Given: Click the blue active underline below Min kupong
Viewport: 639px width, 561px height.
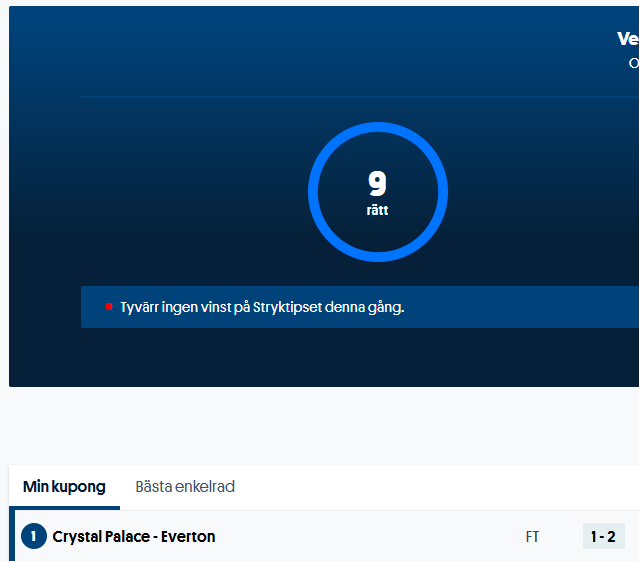Looking at the screenshot, I should tap(64, 508).
